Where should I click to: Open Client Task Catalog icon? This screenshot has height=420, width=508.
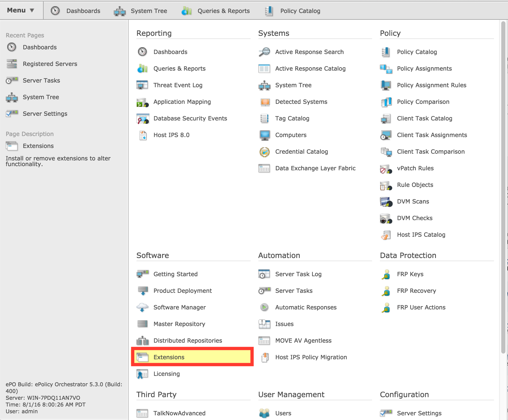pos(386,118)
